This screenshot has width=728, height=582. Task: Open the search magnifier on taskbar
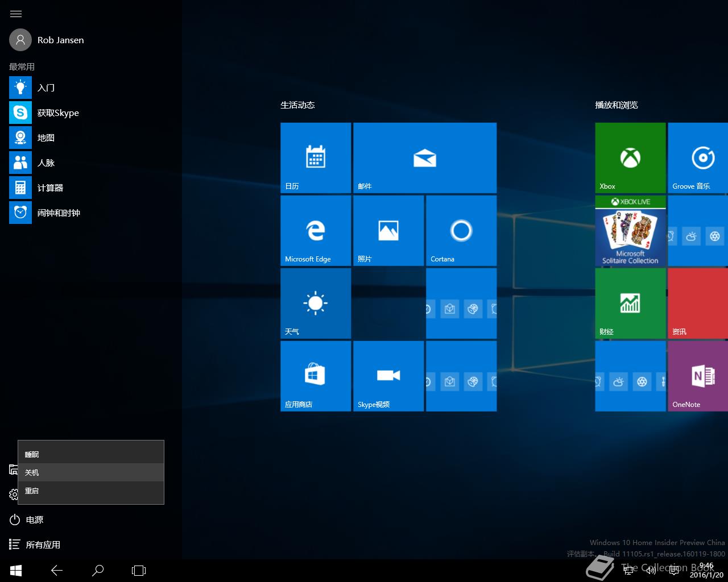pos(98,570)
